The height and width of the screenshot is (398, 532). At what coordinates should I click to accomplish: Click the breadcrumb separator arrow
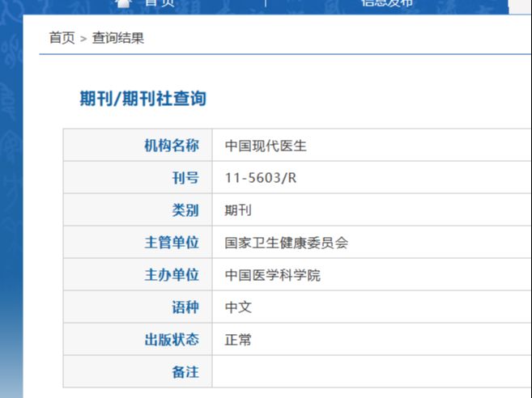83,39
